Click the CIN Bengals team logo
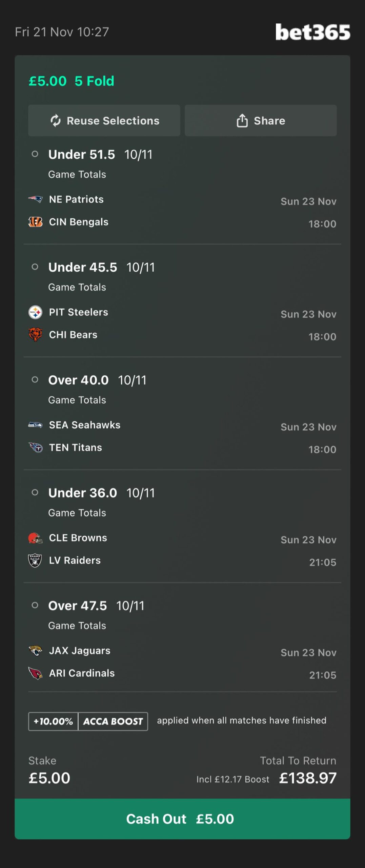Image resolution: width=365 pixels, height=868 pixels. point(35,222)
